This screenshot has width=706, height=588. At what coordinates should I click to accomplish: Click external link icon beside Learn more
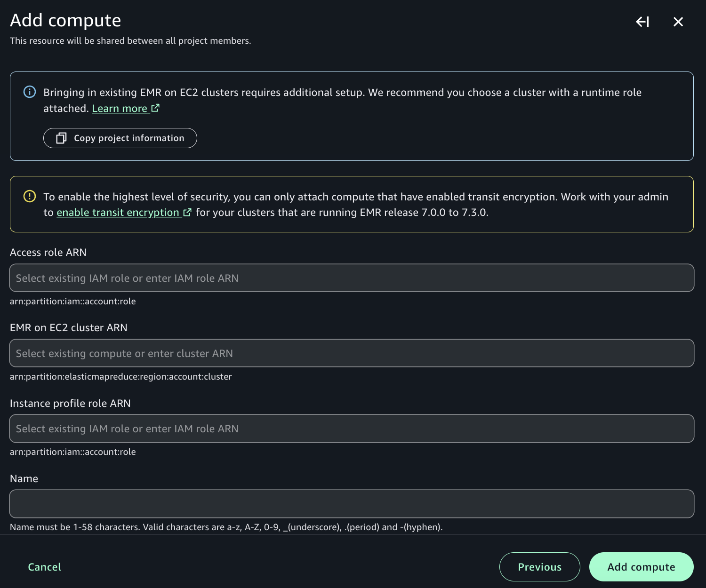[155, 108]
